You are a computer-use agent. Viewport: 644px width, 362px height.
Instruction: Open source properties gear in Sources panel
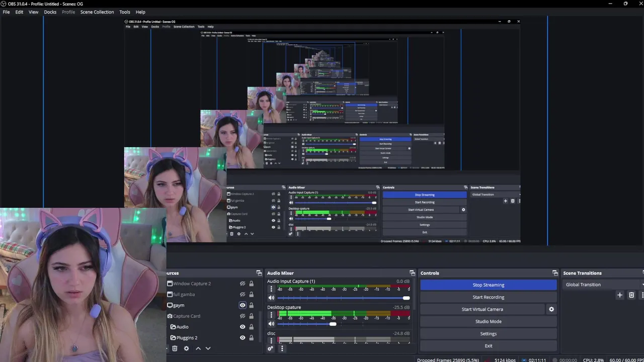(x=186, y=348)
